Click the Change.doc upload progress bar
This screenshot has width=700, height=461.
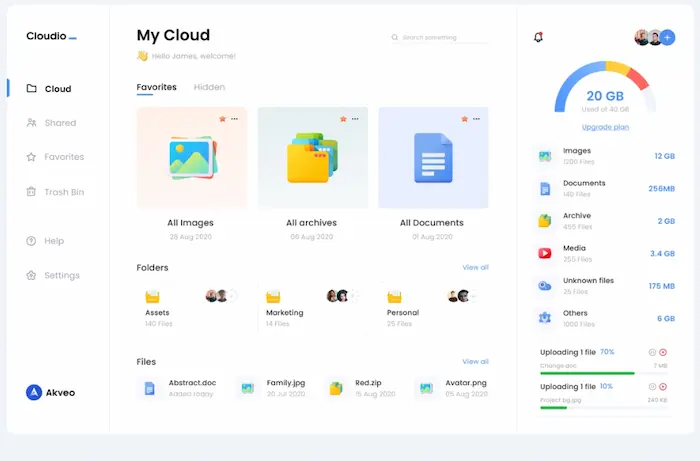point(604,373)
